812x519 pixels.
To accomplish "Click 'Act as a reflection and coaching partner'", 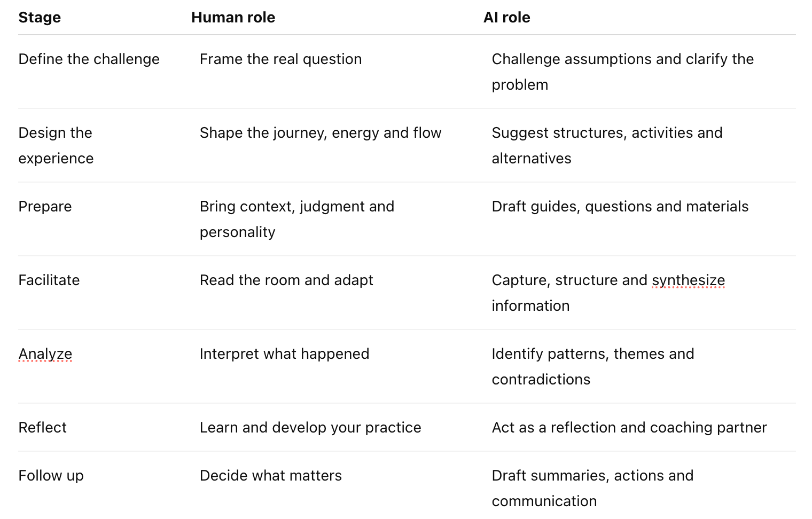I will (629, 427).
